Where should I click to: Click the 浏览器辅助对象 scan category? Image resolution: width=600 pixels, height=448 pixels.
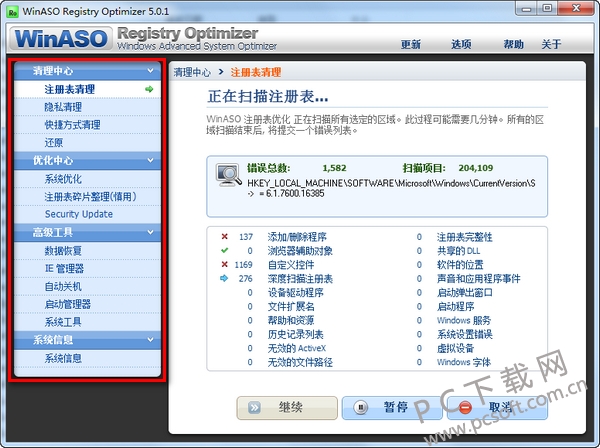click(300, 251)
